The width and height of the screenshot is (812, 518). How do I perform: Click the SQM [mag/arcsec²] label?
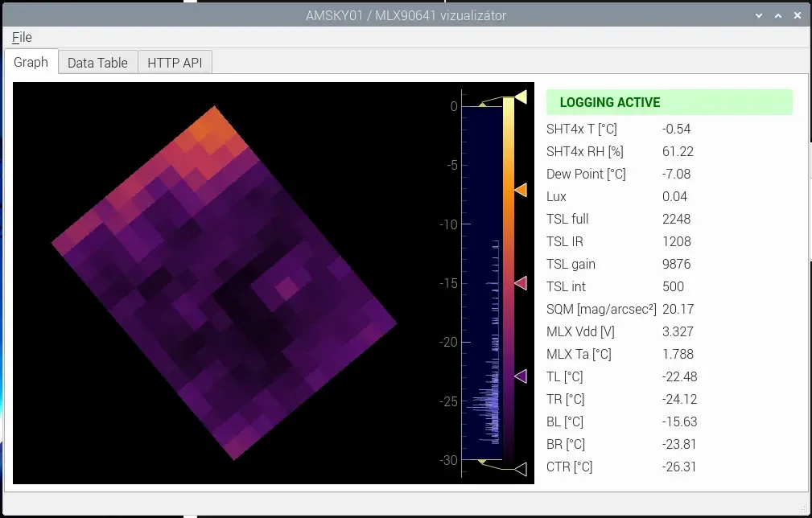[x=601, y=309]
